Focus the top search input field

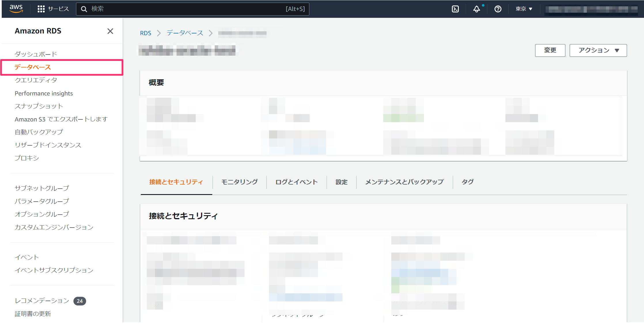point(187,9)
